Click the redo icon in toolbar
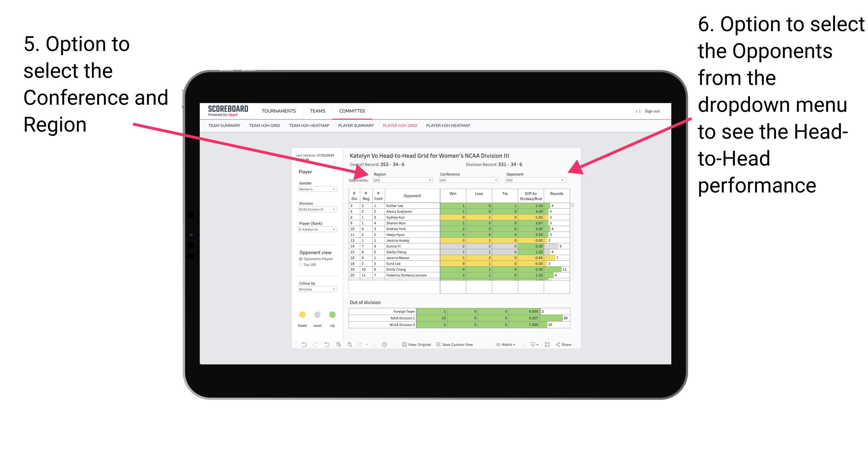The image size is (868, 467). (314, 346)
